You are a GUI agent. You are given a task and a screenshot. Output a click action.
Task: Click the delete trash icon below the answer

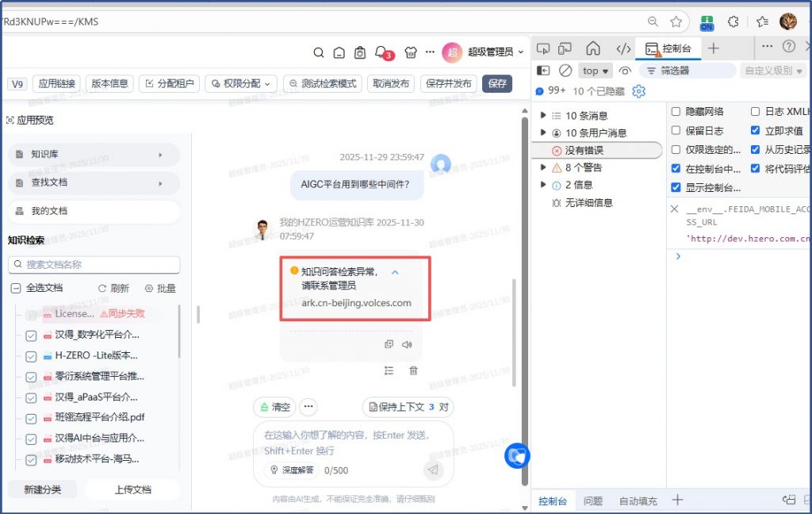pos(413,370)
